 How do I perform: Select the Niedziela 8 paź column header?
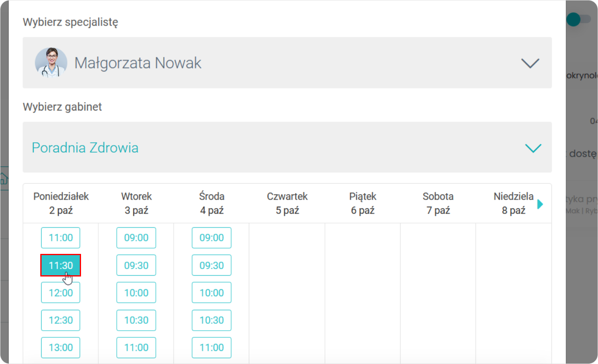[513, 203]
